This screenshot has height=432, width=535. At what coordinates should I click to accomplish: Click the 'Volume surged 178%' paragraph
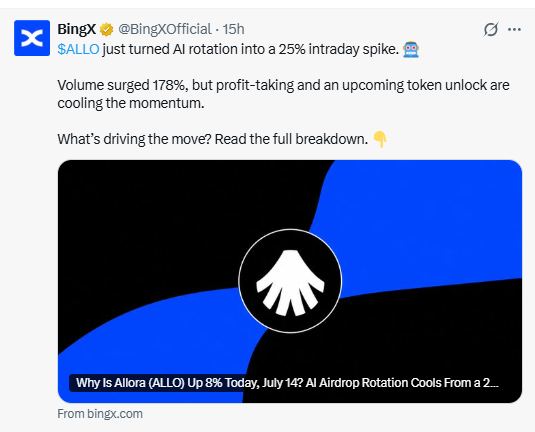click(283, 94)
